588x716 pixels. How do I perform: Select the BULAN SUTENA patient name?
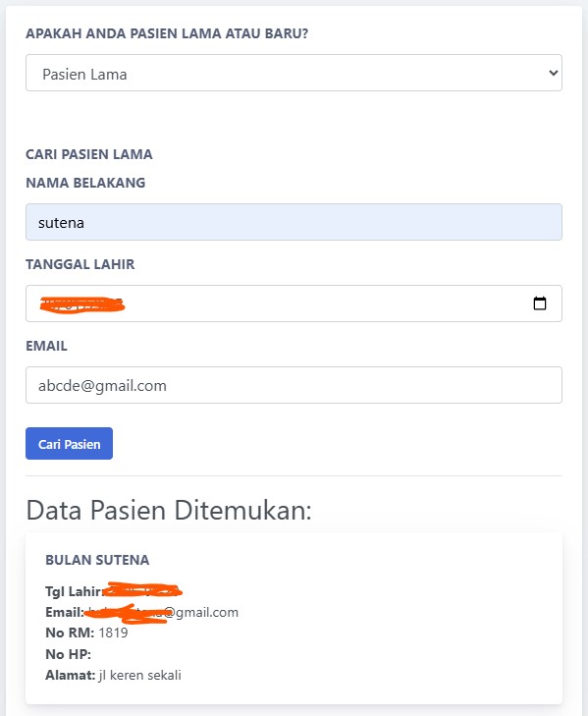(97, 560)
